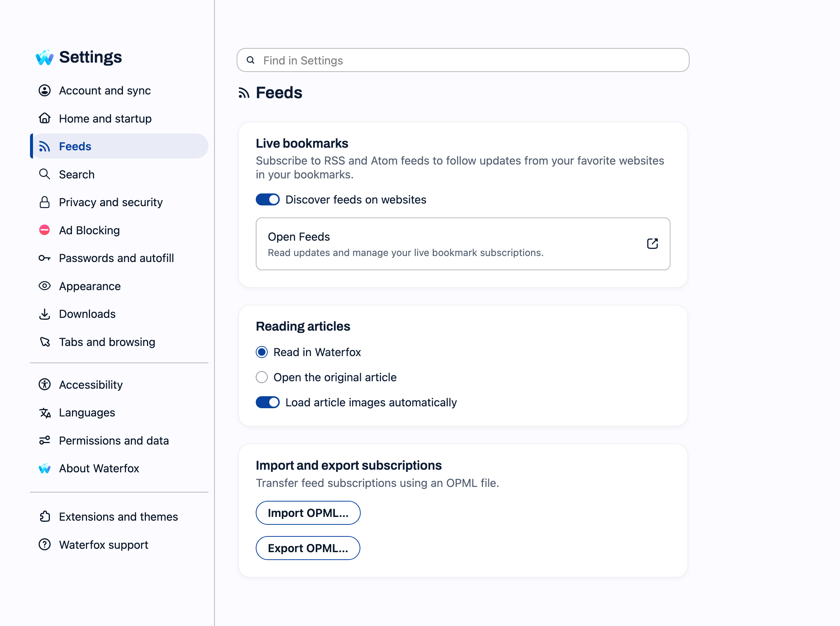Viewport: 840px width, 626px height.
Task: Click the Search magnifier icon in sidebar
Action: click(45, 174)
